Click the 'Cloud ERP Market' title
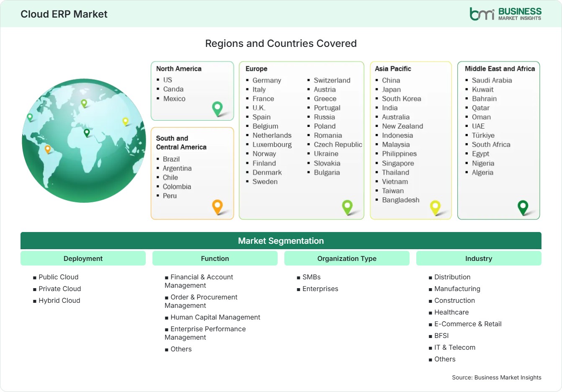This screenshot has width=562, height=392. pos(64,14)
